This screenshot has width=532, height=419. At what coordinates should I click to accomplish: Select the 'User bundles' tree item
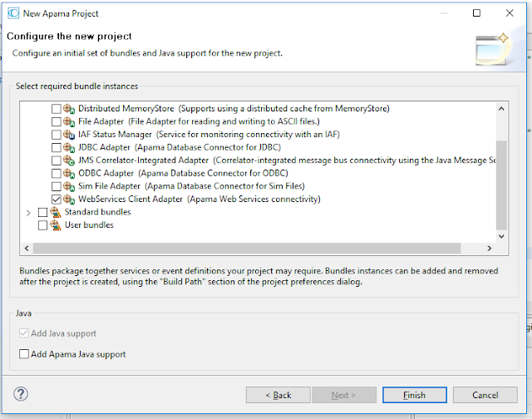pos(89,225)
